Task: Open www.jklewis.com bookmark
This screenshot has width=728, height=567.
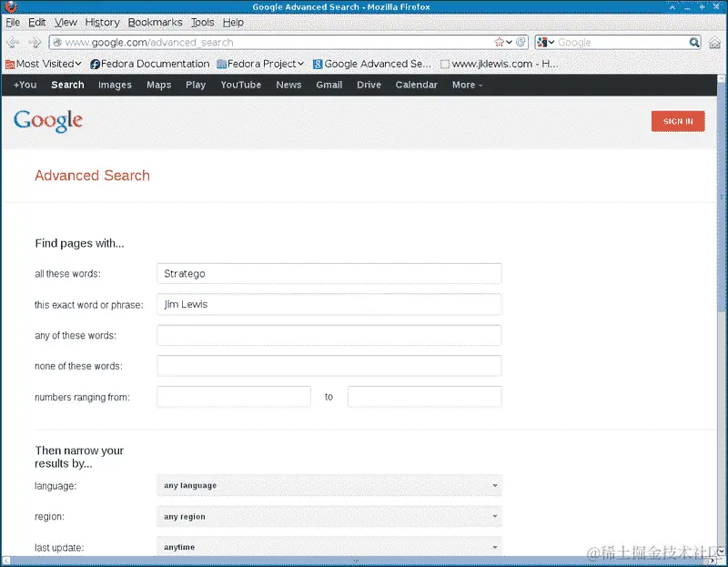Action: 499,64
